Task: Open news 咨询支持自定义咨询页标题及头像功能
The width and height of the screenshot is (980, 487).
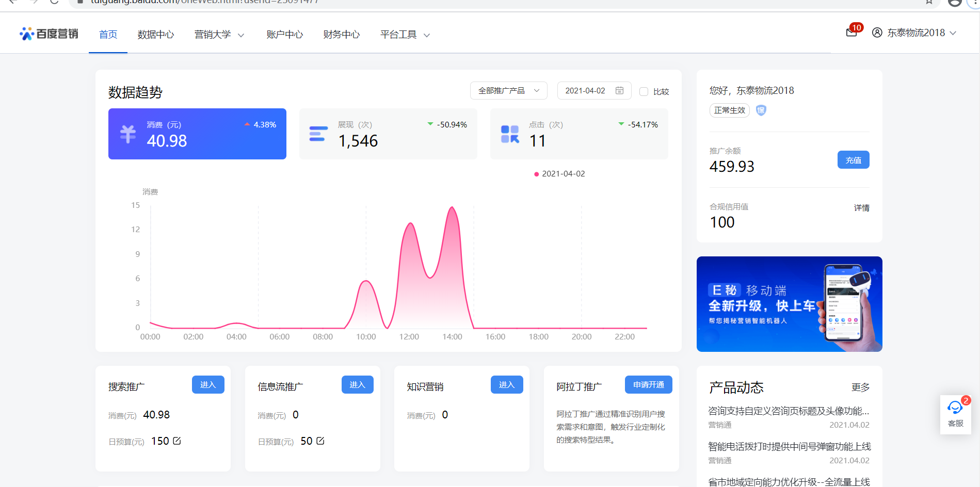Action: pos(789,411)
